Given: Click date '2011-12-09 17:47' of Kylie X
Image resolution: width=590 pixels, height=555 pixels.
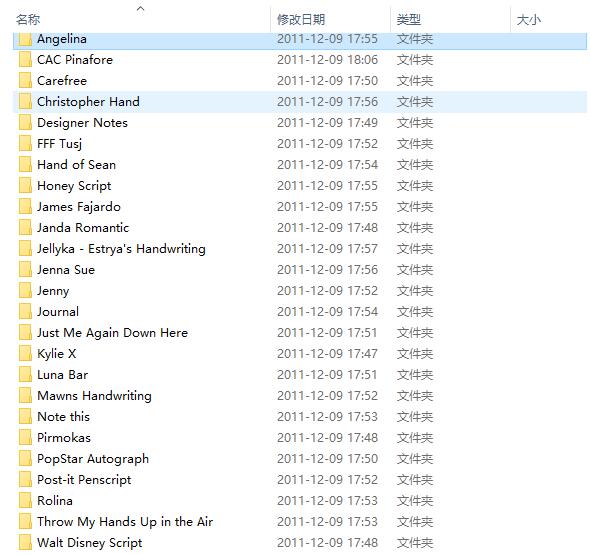Looking at the screenshot, I should pyautogui.click(x=327, y=354).
